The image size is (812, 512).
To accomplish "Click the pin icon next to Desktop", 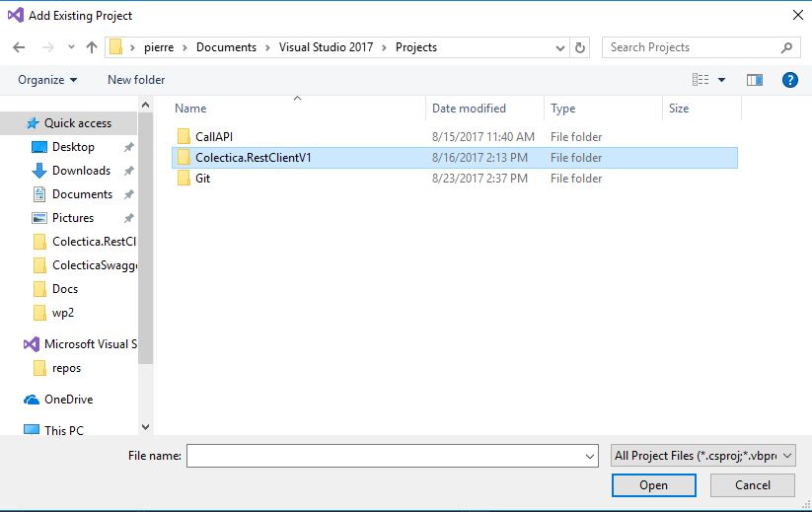I will pos(128,147).
